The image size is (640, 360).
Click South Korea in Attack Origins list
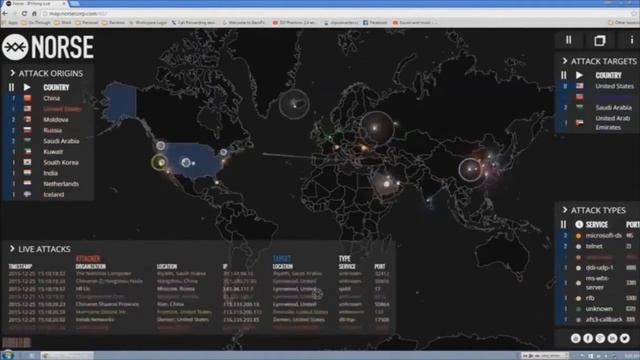(x=61, y=162)
